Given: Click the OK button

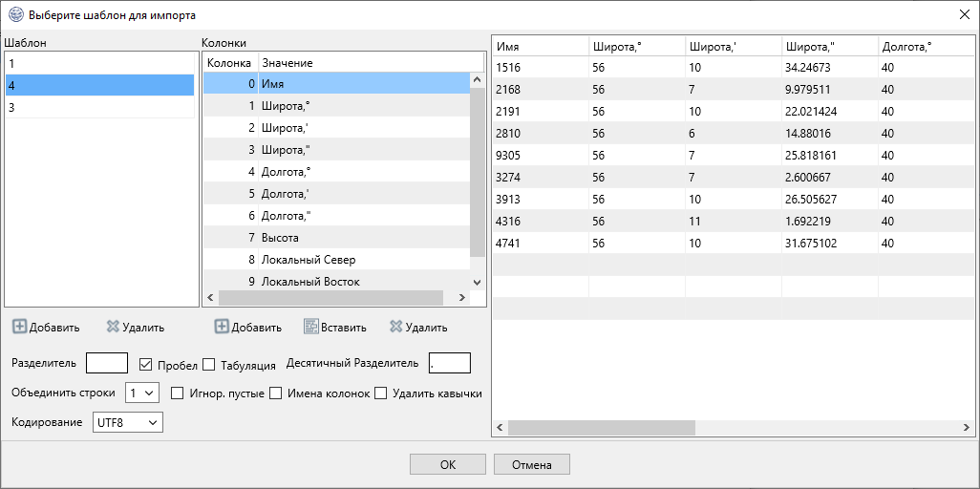Looking at the screenshot, I should 448,464.
